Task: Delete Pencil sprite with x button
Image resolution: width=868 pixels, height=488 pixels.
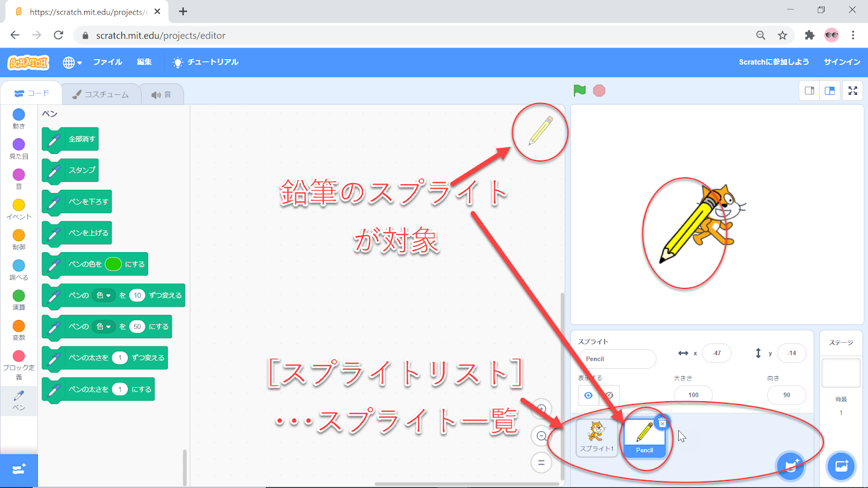Action: (662, 423)
